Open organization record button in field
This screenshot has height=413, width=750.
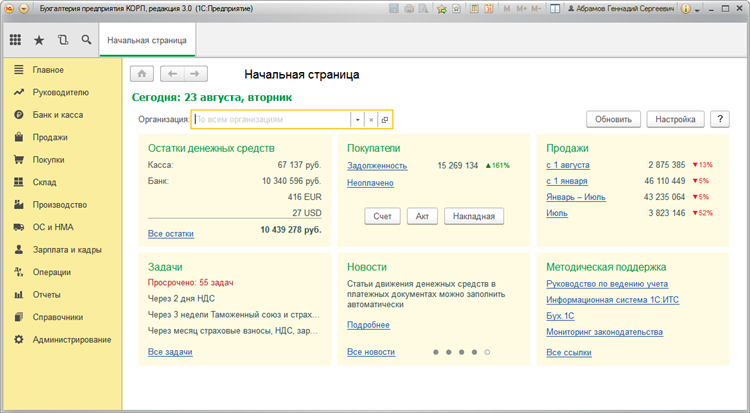coord(385,120)
